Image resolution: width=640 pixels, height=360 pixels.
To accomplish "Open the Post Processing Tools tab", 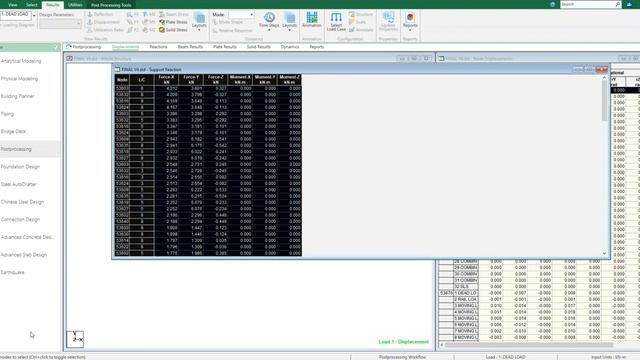I will click(x=111, y=5).
